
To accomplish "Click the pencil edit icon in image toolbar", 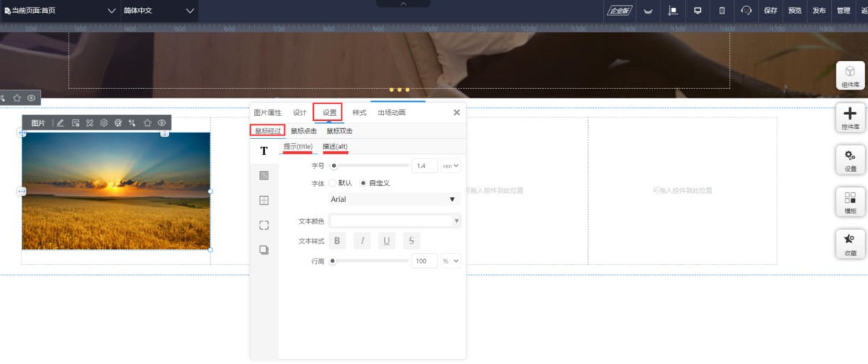I will click(x=61, y=123).
